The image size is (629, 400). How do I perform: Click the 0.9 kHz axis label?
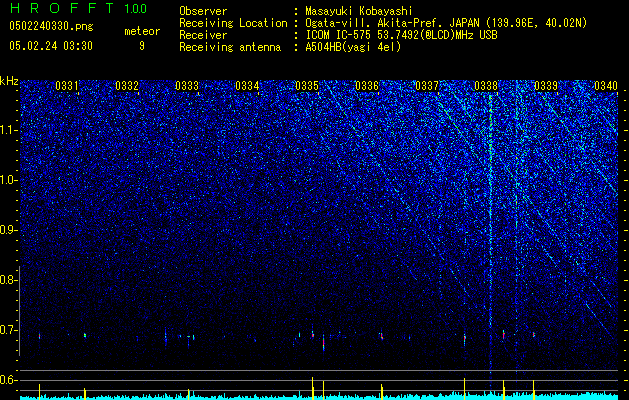click(x=7, y=230)
